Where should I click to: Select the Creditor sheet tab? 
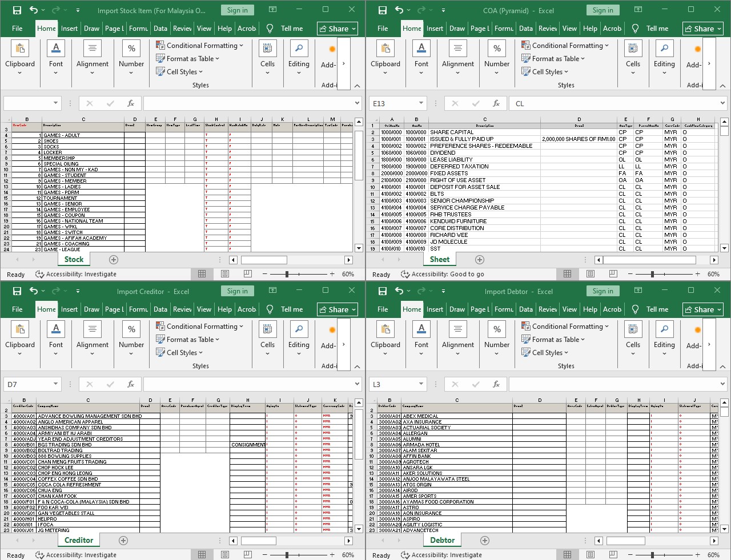(79, 540)
